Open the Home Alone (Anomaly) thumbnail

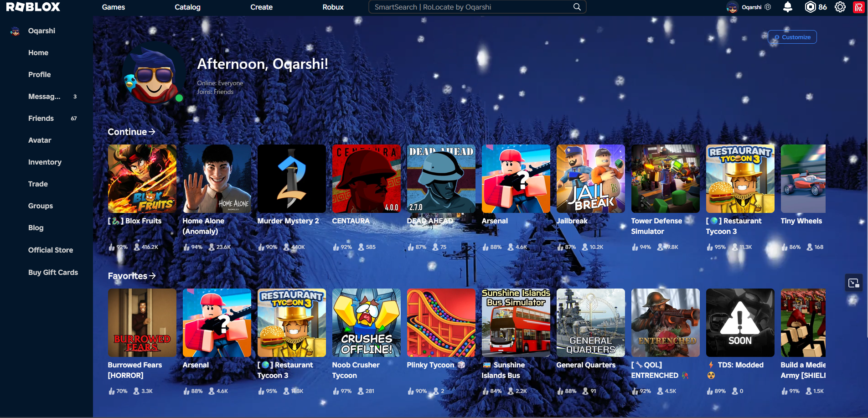[217, 179]
